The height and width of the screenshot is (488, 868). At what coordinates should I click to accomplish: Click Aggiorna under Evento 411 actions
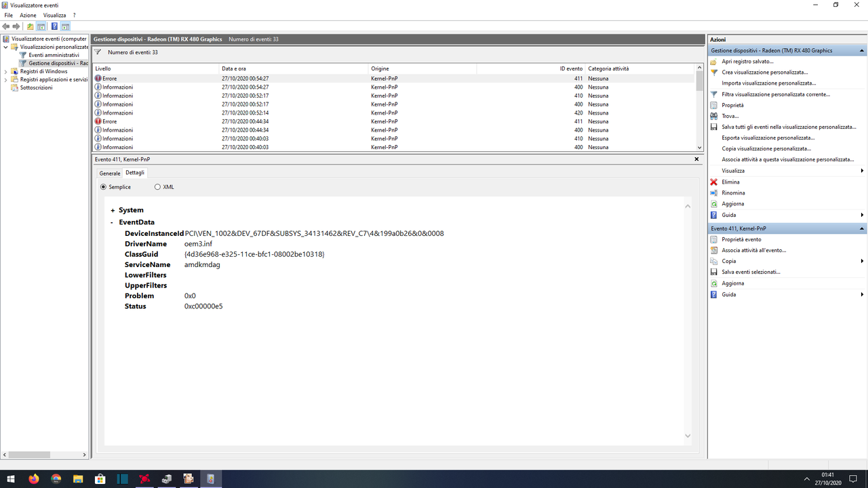(732, 283)
